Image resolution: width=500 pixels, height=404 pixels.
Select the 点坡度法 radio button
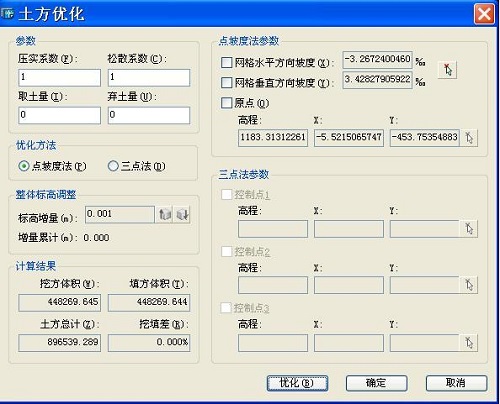coord(24,166)
